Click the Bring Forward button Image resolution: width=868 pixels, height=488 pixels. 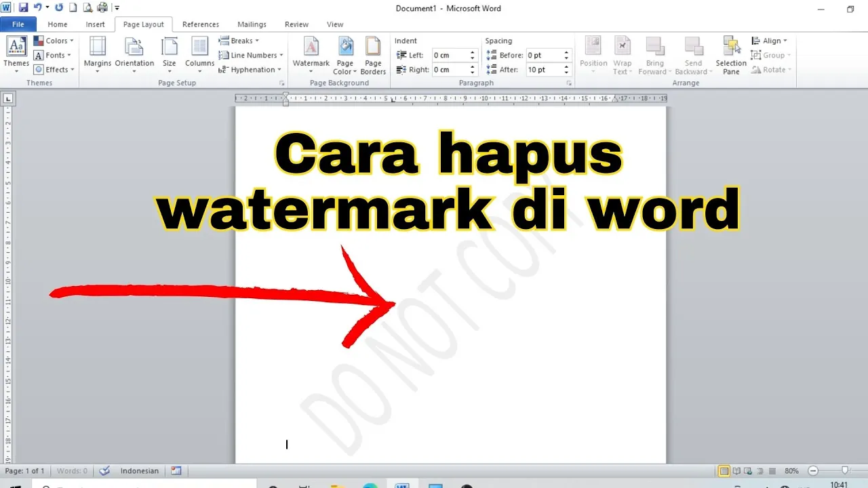pyautogui.click(x=655, y=56)
